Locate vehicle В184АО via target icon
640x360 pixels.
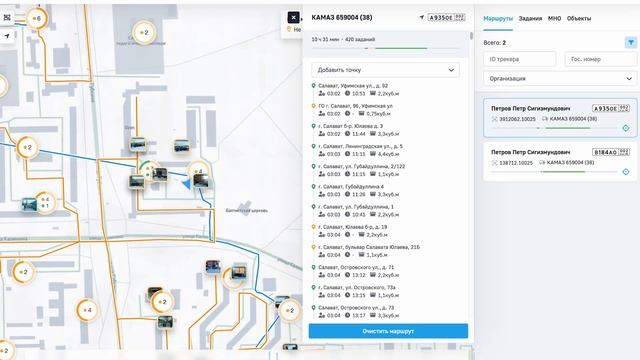tap(626, 172)
